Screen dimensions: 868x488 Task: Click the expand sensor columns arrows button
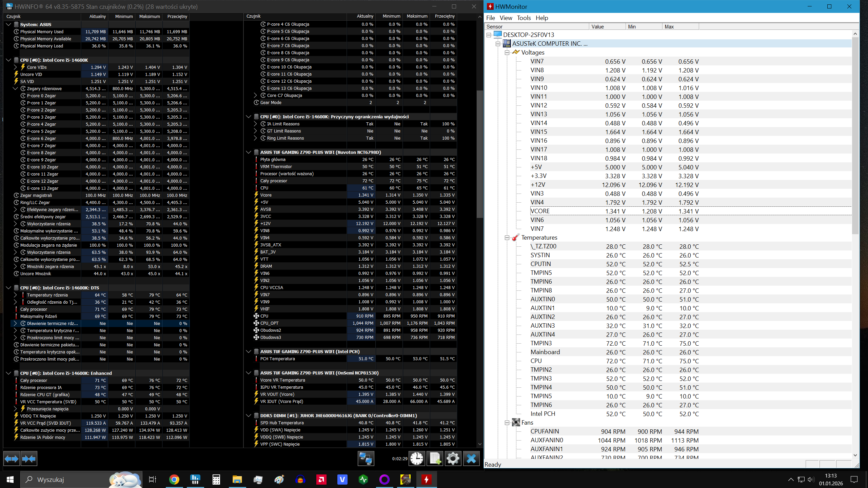click(12, 459)
